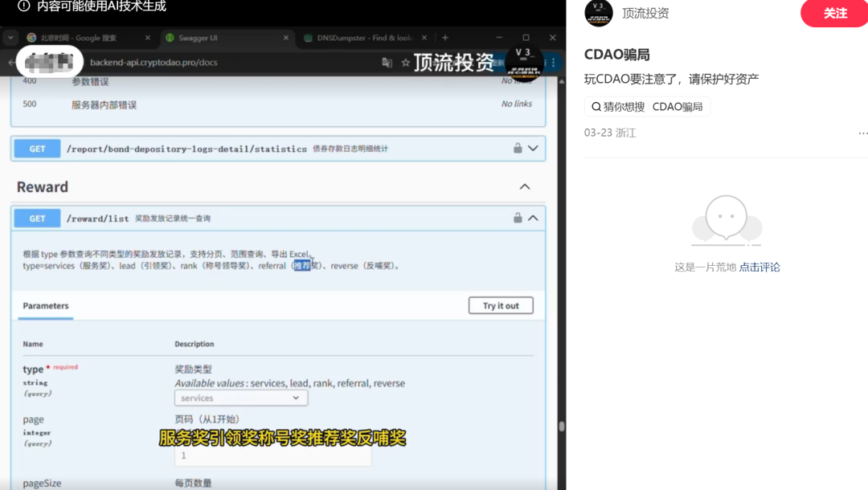The image size is (868, 490).
Task: Click the search magnifier beside 猜你想搜
Action: 596,107
